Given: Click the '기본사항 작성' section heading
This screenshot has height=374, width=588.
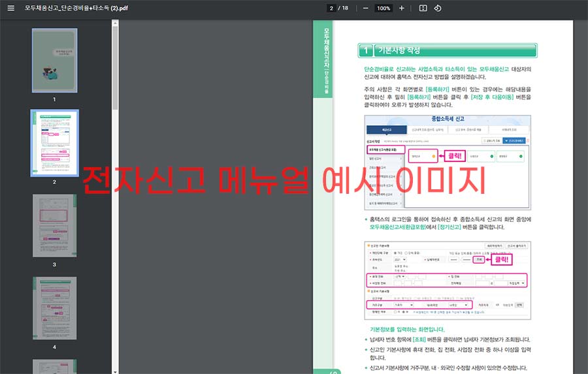Looking at the screenshot, I should tap(399, 51).
